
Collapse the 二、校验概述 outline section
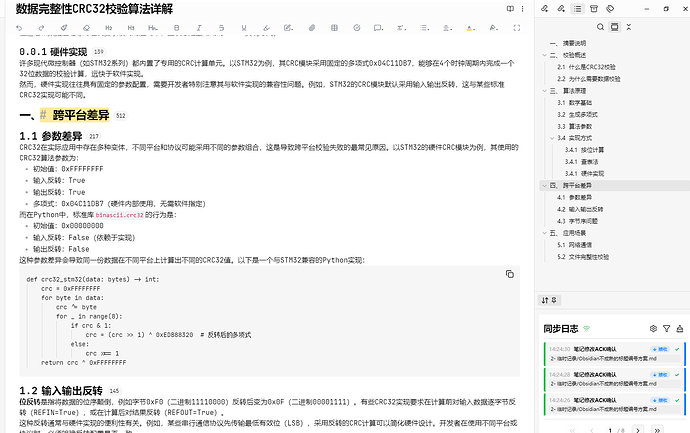(545, 55)
